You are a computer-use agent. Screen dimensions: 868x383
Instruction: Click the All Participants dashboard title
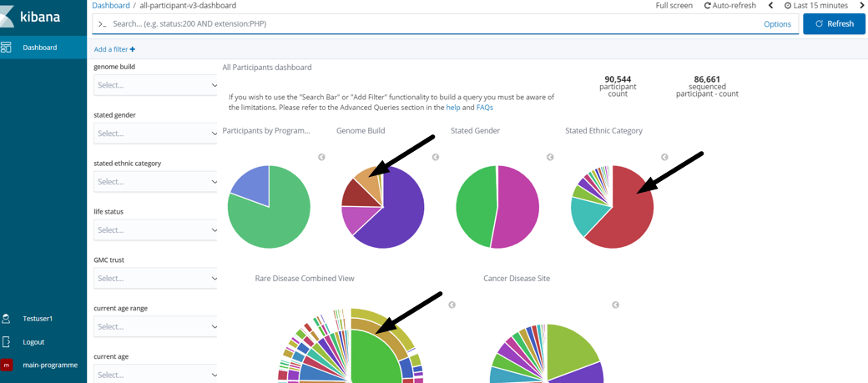pos(267,68)
